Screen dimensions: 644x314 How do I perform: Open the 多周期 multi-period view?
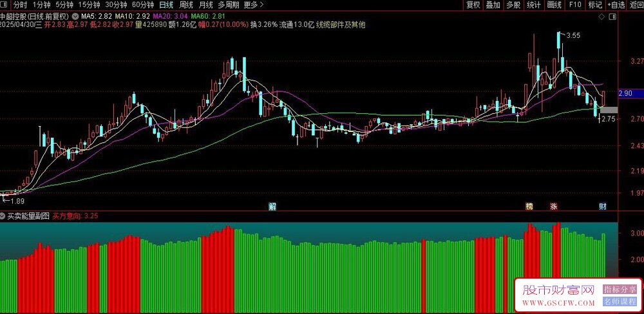228,5
